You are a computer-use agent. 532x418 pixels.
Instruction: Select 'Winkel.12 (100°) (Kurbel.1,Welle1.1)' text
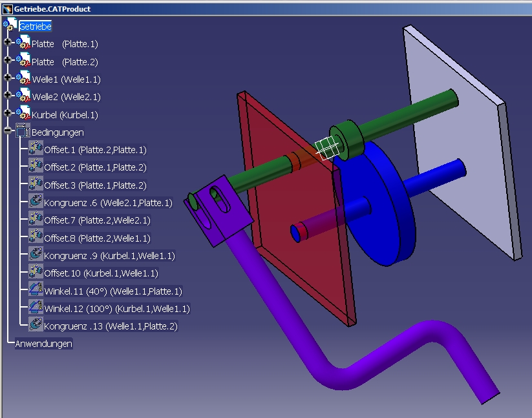[x=117, y=309]
